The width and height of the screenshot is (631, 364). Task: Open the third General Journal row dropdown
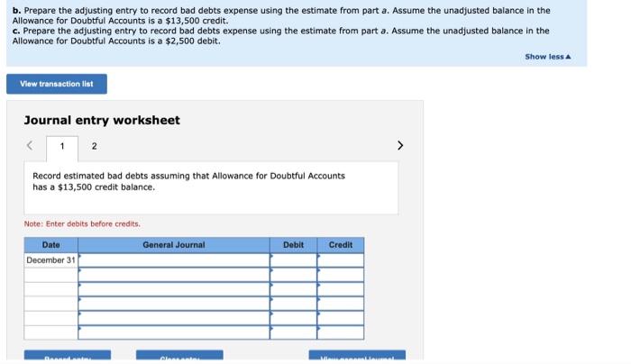coord(174,289)
